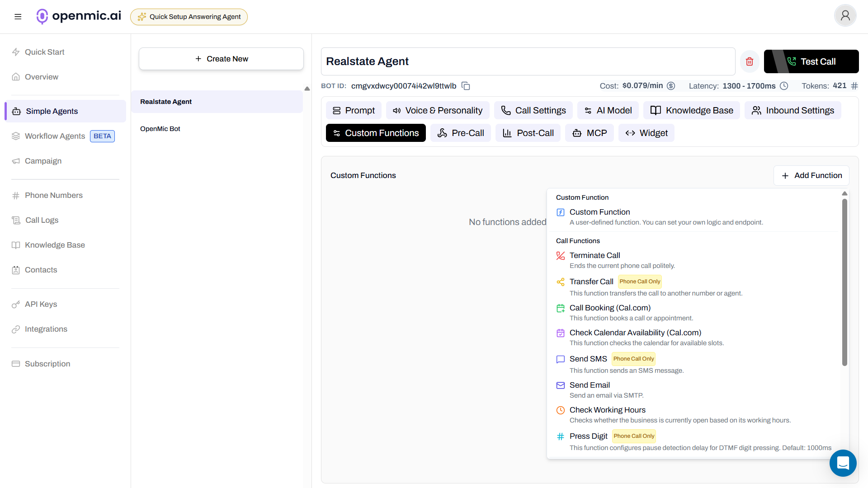Click the openmic.ai logo
868x488 pixels.
(x=78, y=16)
